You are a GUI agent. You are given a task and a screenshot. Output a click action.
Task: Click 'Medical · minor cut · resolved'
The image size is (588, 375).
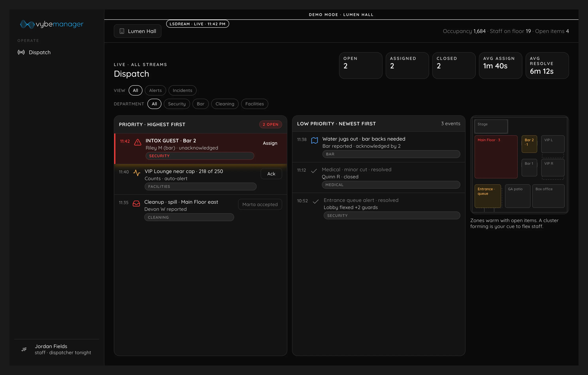pyautogui.click(x=356, y=170)
